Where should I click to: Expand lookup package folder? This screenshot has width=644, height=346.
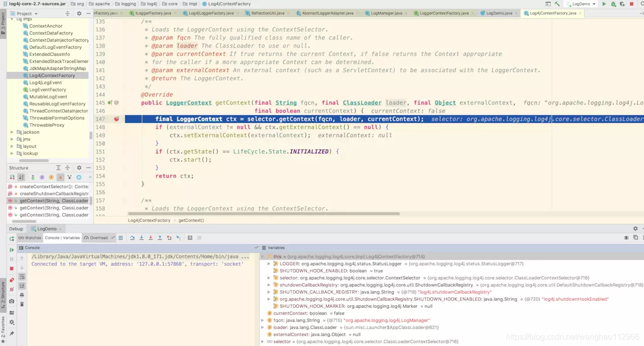coord(12,153)
